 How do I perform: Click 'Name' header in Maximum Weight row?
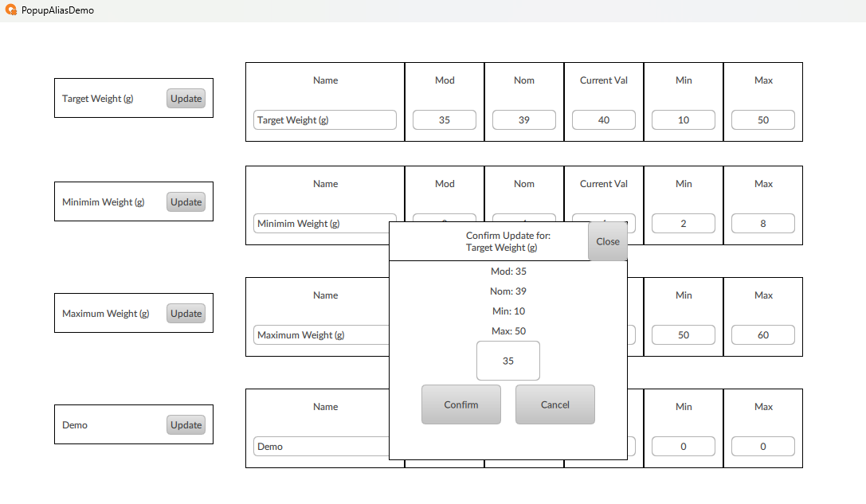[325, 295]
